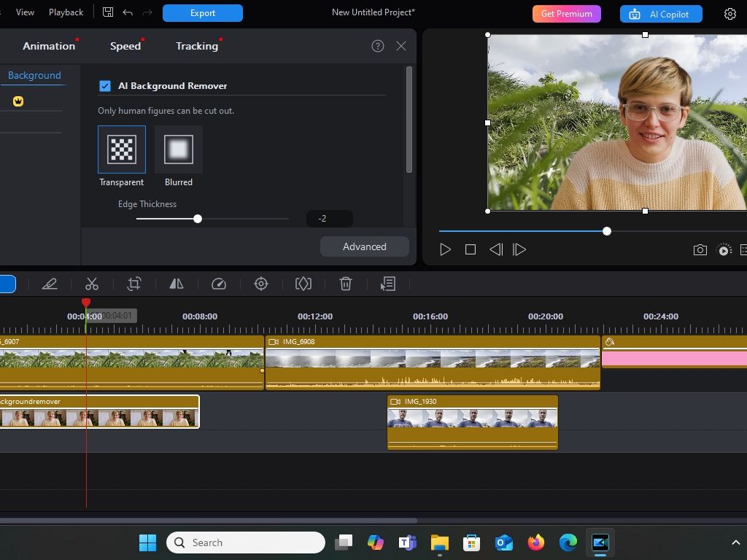Close the AI Background Remover panel
The height and width of the screenshot is (560, 747).
[401, 46]
